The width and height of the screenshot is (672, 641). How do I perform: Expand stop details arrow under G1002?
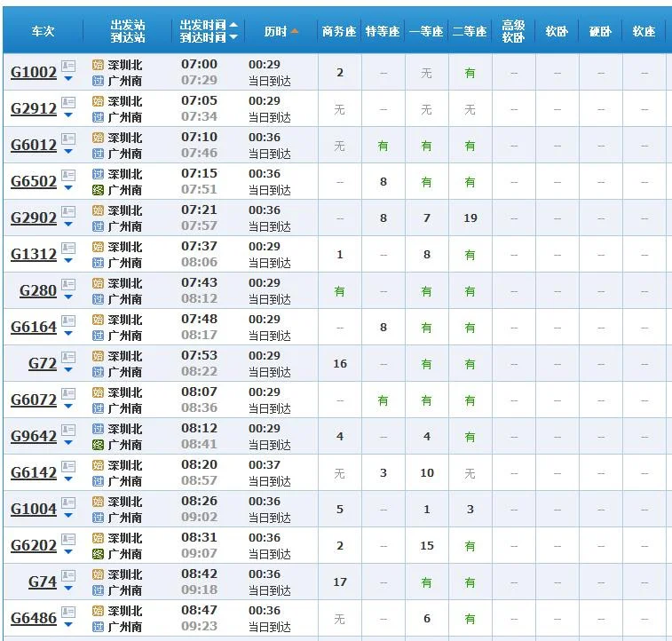(68, 79)
